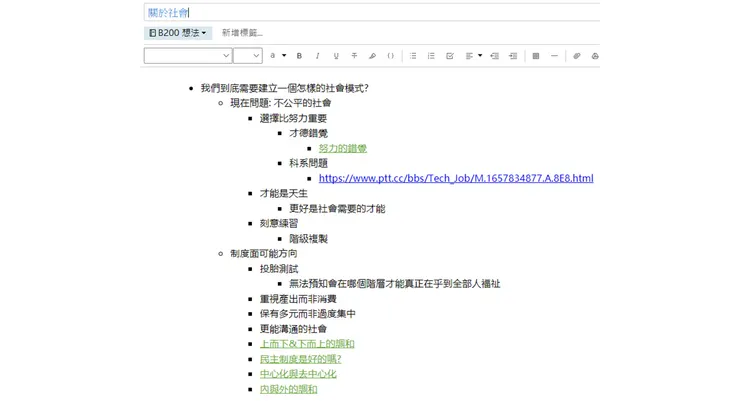Click the line starting 無法預知會在哪個階層
The width and height of the screenshot is (740, 401).
[395, 284]
